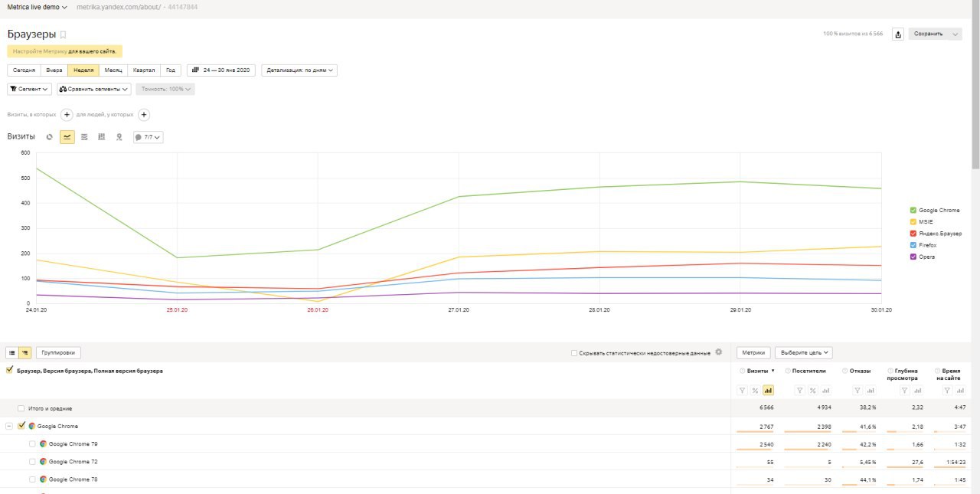Select the Год period tab
Viewport: 980px width, 494px height.
tap(171, 70)
